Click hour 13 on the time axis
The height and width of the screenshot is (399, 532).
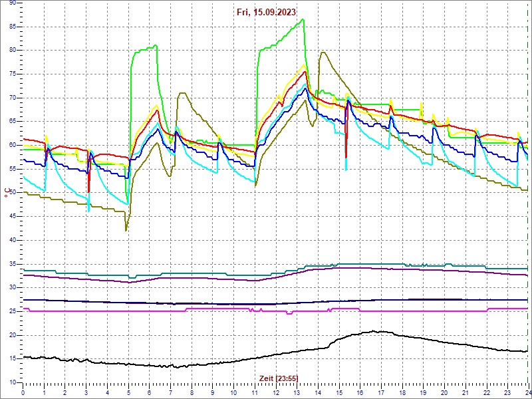click(297, 392)
